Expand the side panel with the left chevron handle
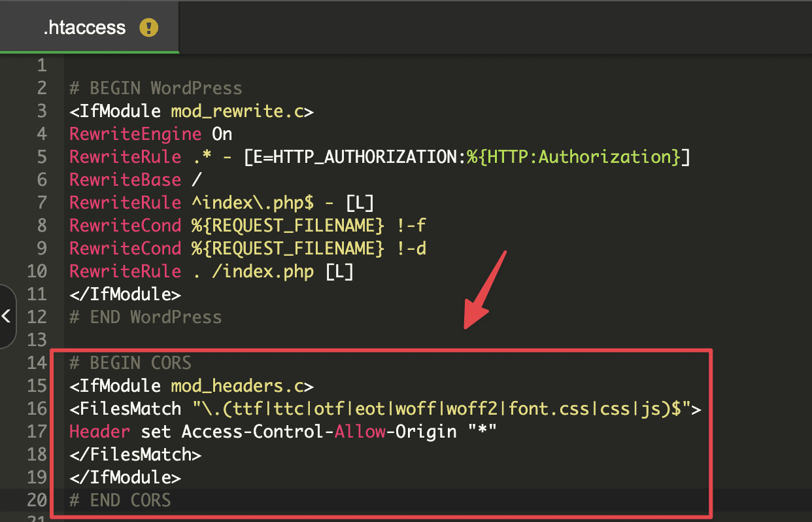Screen dimensions: 812x522 pos(7,317)
